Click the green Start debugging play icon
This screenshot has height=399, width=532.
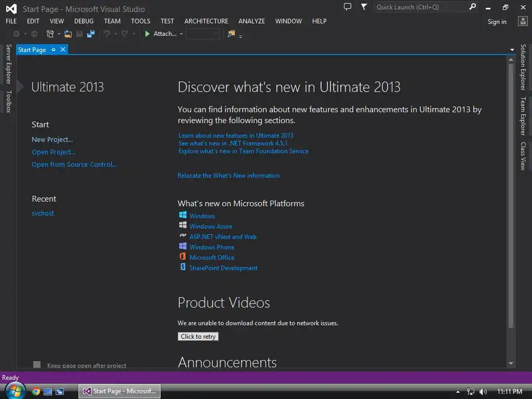pos(147,34)
